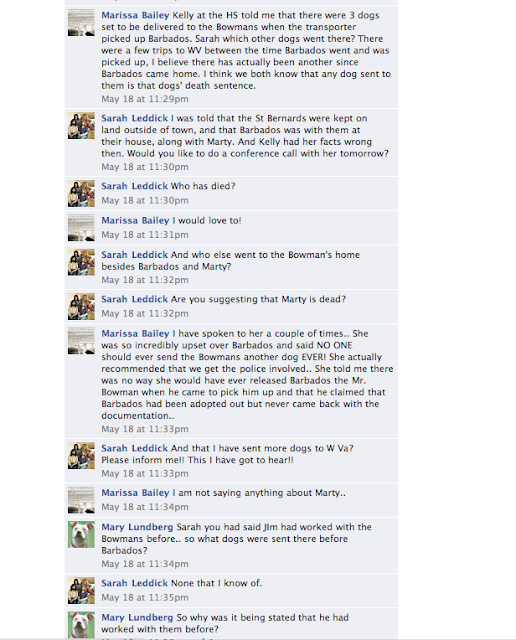Click Mary Lundberg's dog avatar on the 11:34pm comment
Image resolution: width=516 pixels, height=640 pixels.
click(81, 534)
